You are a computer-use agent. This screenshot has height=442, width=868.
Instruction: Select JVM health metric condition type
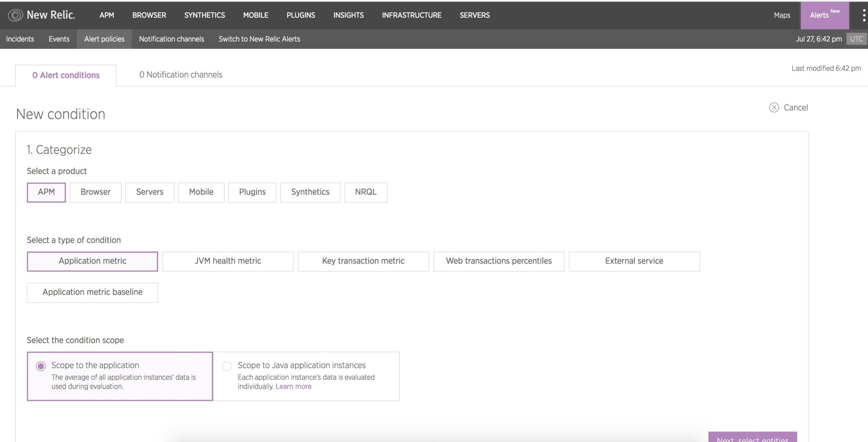[228, 261]
